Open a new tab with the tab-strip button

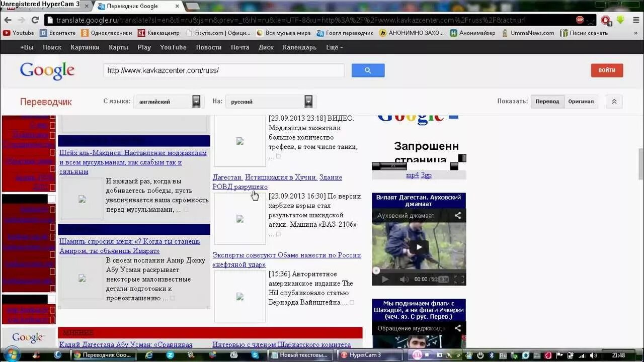tap(193, 7)
